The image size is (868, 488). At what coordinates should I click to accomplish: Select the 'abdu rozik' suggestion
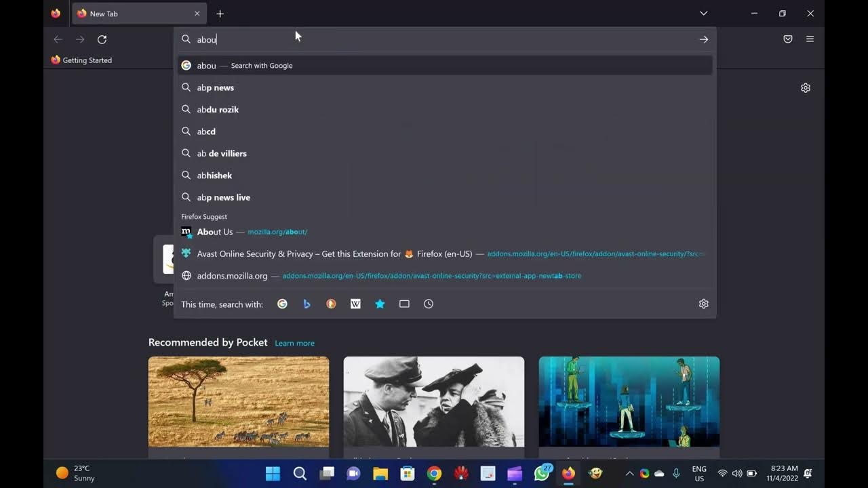pos(445,110)
